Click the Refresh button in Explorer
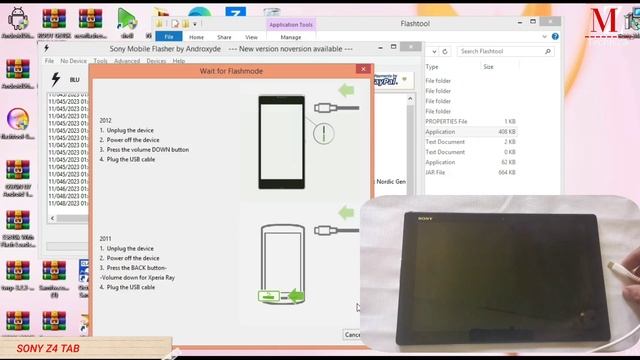Screen dimensions: 640x360 coord(445,51)
